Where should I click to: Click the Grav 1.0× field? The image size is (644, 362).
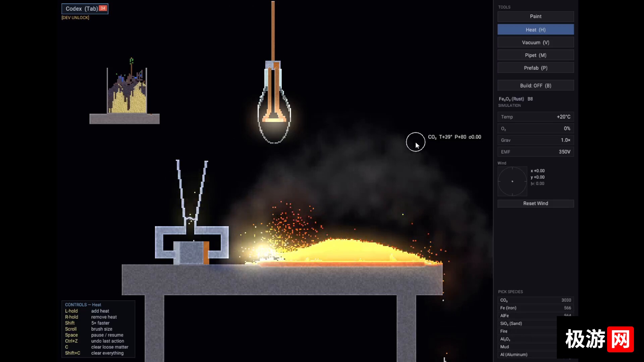coord(535,140)
